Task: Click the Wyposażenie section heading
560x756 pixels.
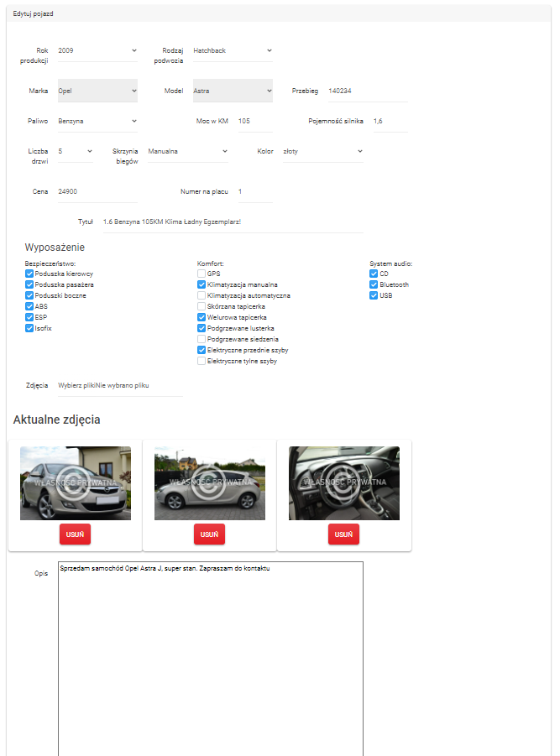Action: coord(55,248)
